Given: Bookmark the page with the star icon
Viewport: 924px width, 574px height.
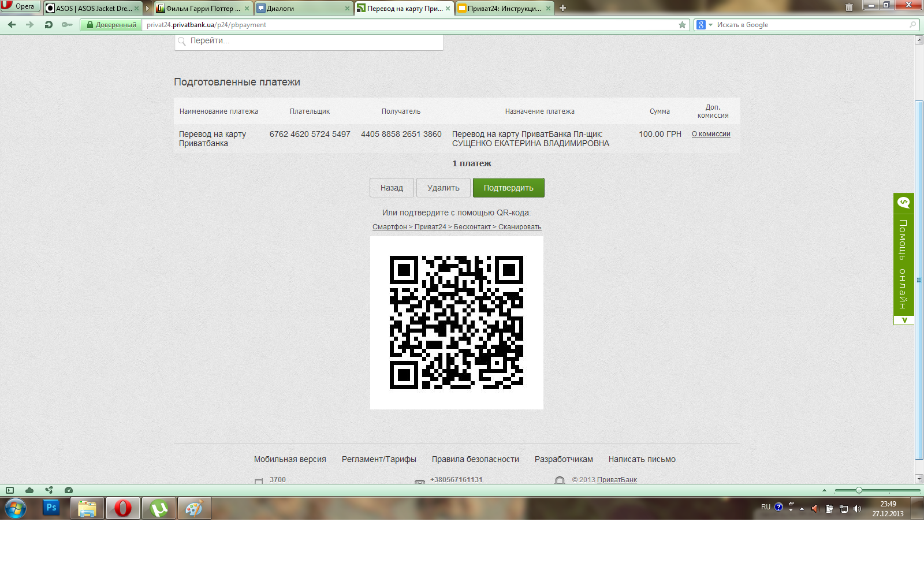Looking at the screenshot, I should pyautogui.click(x=683, y=25).
